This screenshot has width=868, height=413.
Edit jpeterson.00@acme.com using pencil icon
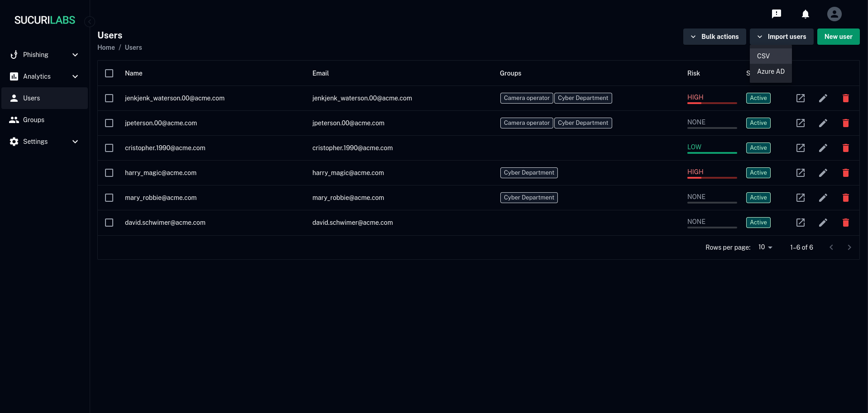[x=823, y=123]
